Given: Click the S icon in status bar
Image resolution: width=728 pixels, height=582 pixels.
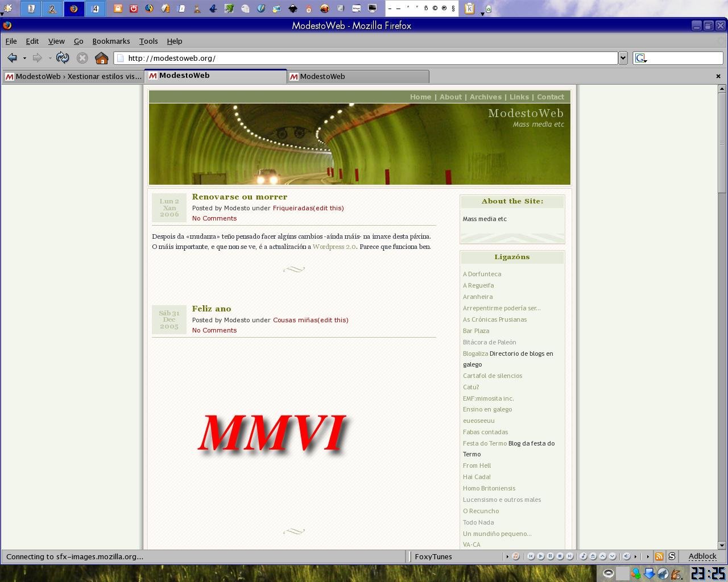Looking at the screenshot, I should click(x=672, y=556).
